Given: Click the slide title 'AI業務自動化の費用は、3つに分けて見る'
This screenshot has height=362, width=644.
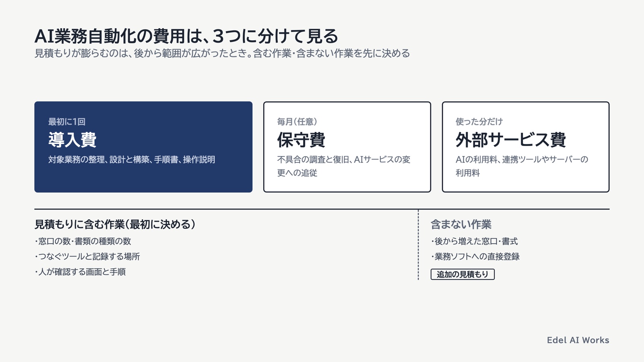Looking at the screenshot, I should pyautogui.click(x=186, y=36).
